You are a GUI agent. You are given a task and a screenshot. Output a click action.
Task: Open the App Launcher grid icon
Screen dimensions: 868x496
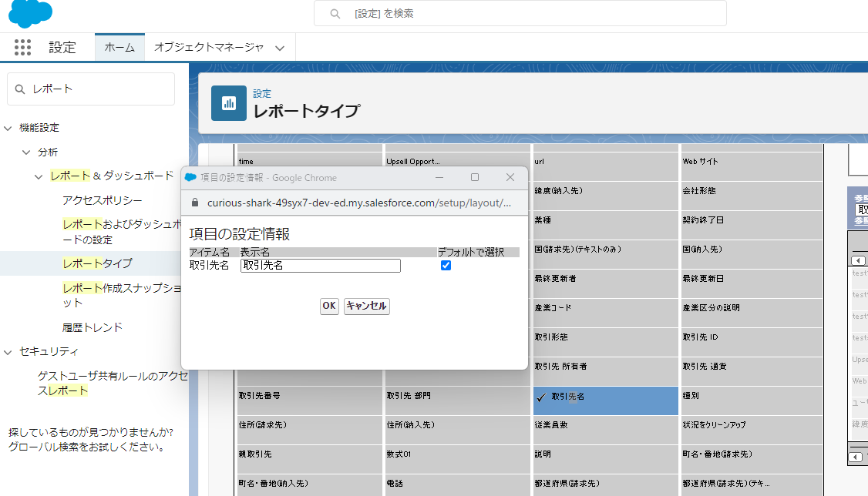pos(22,48)
